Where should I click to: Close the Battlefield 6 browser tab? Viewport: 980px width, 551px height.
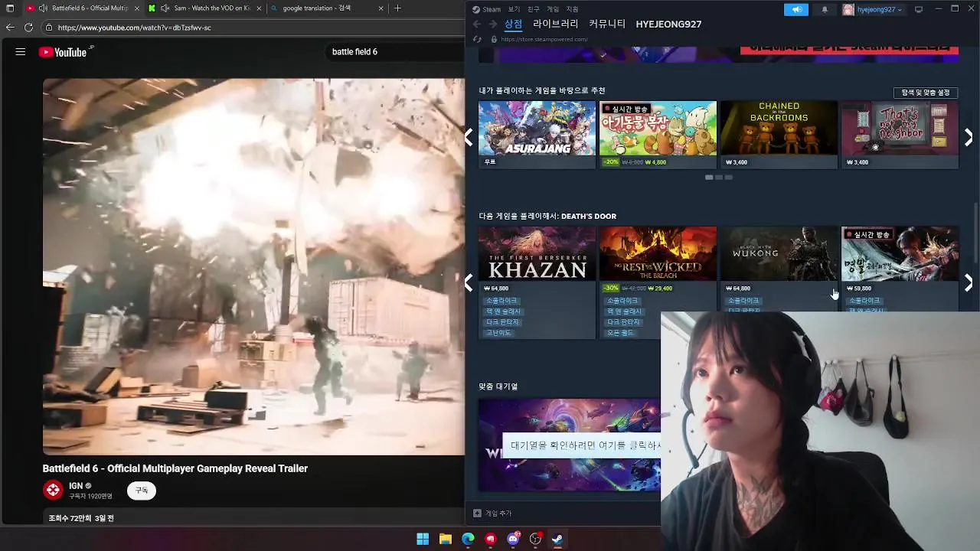pos(137,8)
